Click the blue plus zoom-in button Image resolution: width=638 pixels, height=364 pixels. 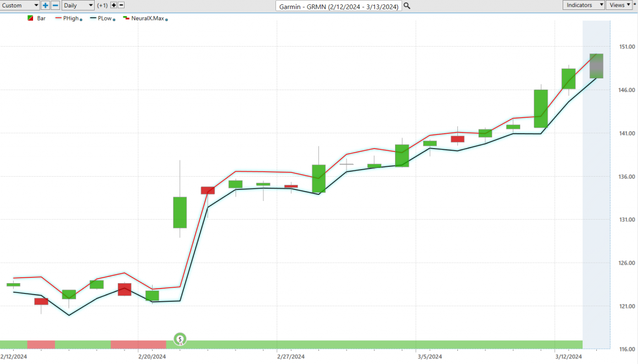45,5
